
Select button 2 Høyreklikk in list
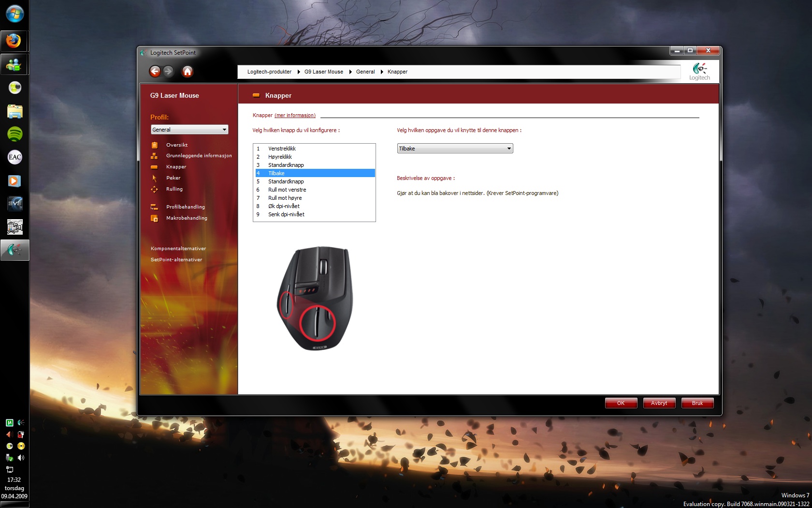pyautogui.click(x=315, y=157)
